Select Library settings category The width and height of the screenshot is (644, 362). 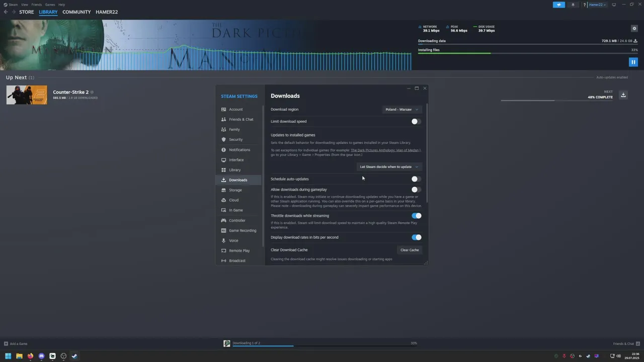click(x=238, y=170)
